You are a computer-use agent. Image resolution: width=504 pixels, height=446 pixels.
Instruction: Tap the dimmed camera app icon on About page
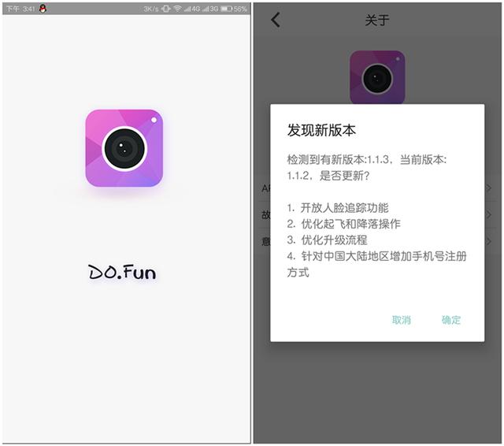pyautogui.click(x=377, y=77)
